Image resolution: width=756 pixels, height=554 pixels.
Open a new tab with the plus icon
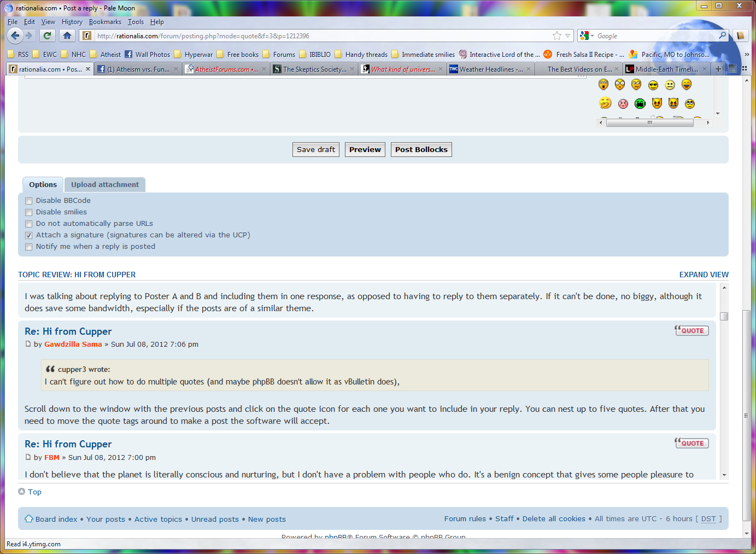click(718, 69)
